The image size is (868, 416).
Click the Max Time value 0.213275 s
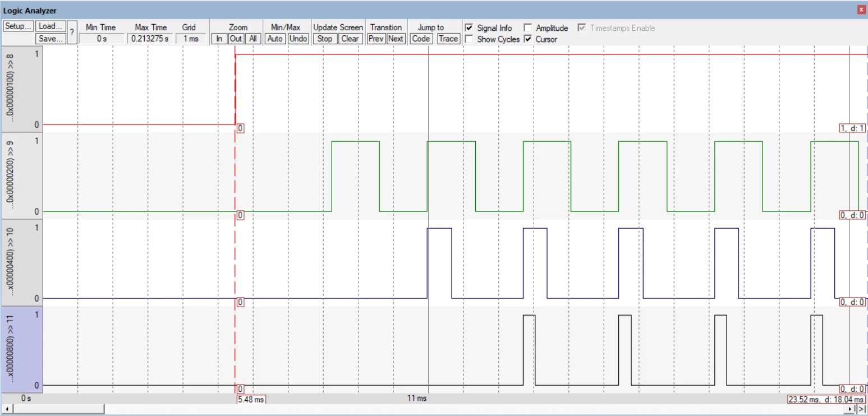(x=150, y=39)
